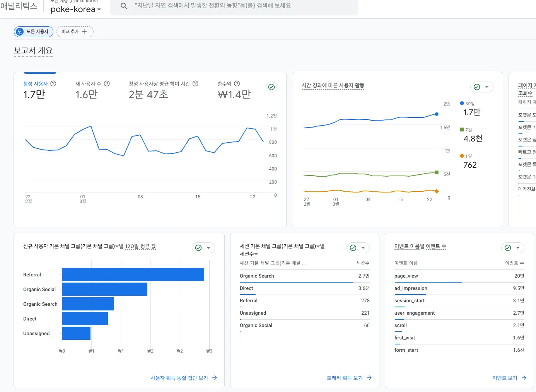536x392 pixels.
Task: Click the data quality icon on the event count card
Action: tap(508, 247)
